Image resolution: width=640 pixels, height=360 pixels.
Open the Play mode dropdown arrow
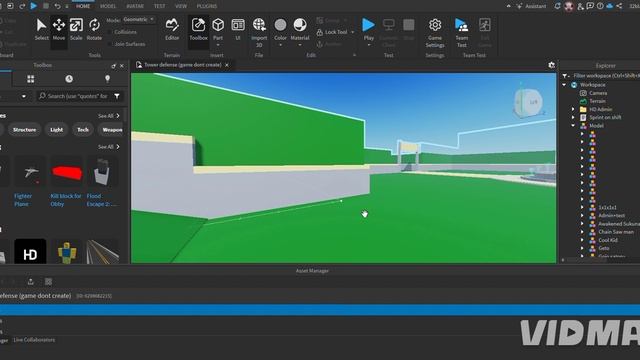coord(369,45)
